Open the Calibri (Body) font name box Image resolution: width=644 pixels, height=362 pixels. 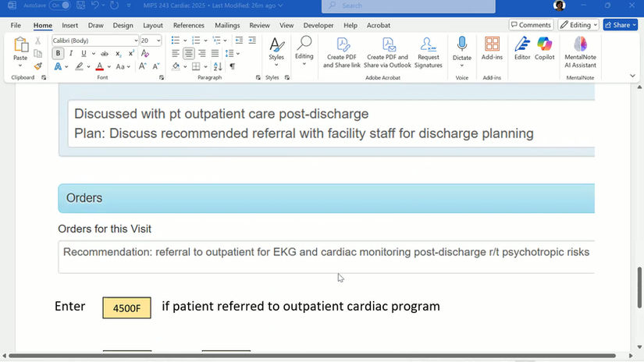click(x=95, y=41)
